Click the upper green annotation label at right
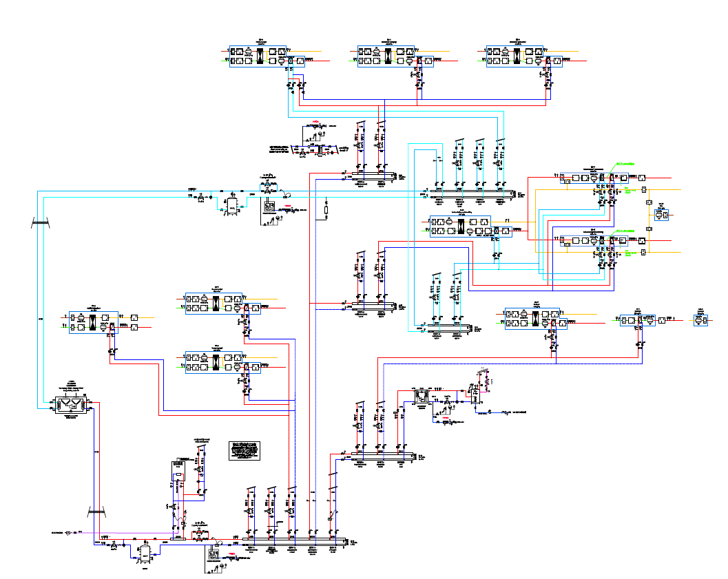This screenshot has height=579, width=728. point(625,164)
